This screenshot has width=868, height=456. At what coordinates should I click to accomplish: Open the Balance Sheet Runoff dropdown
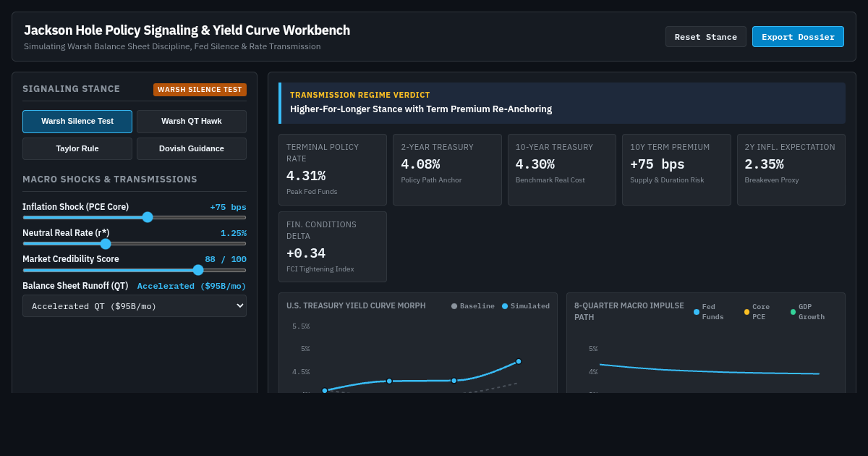[x=135, y=305]
